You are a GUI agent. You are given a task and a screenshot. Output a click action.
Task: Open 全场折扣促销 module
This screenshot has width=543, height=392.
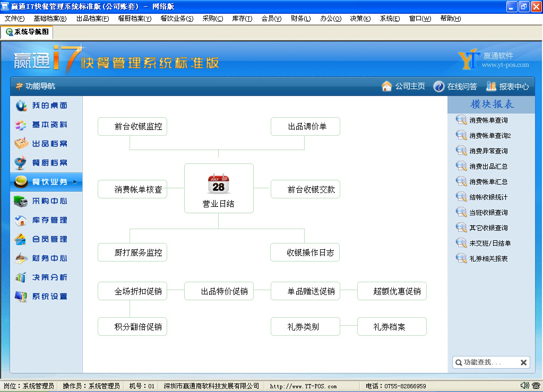coord(132,291)
